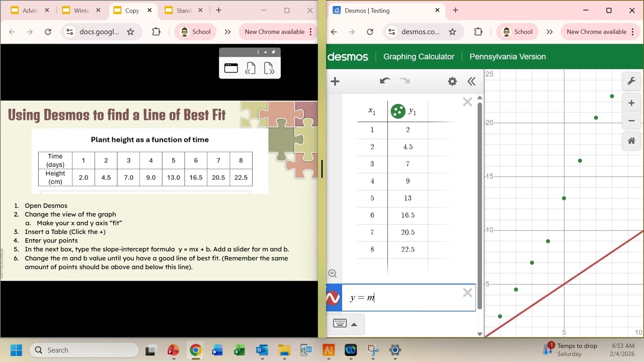644x362 pixels.
Task: Pin the floating toolbar
Action: click(273, 52)
